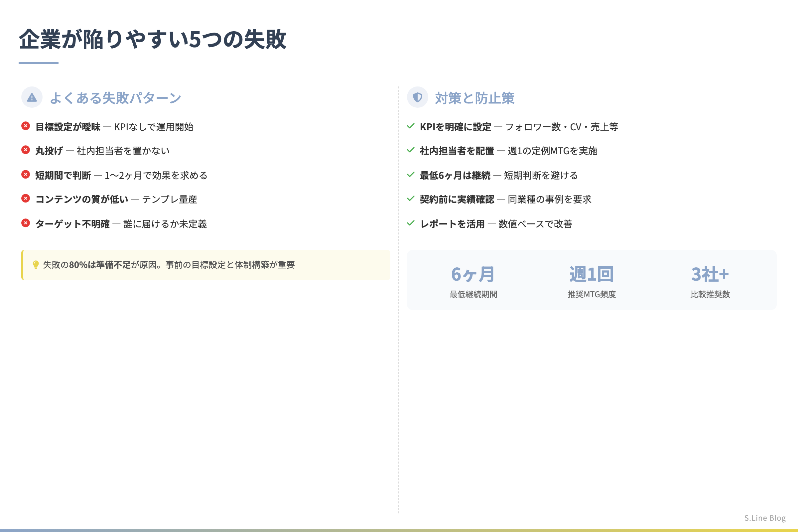
Task: Click the label 最低継続期間
Action: click(x=473, y=294)
